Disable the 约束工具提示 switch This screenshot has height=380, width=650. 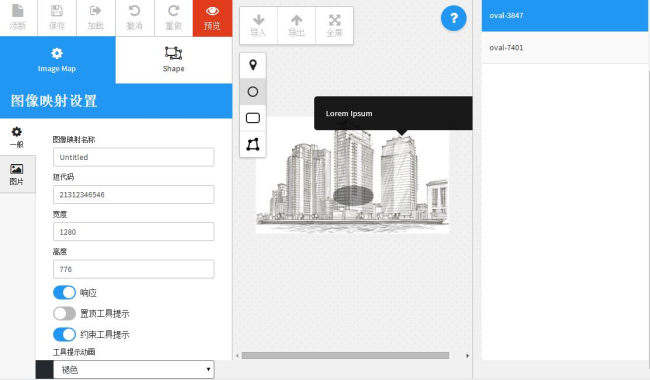pos(64,334)
